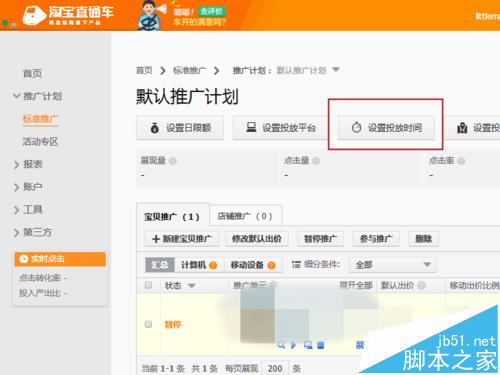This screenshot has height=375, width=500.
Task: Open 活动专区 in the sidebar
Action: coord(40,142)
